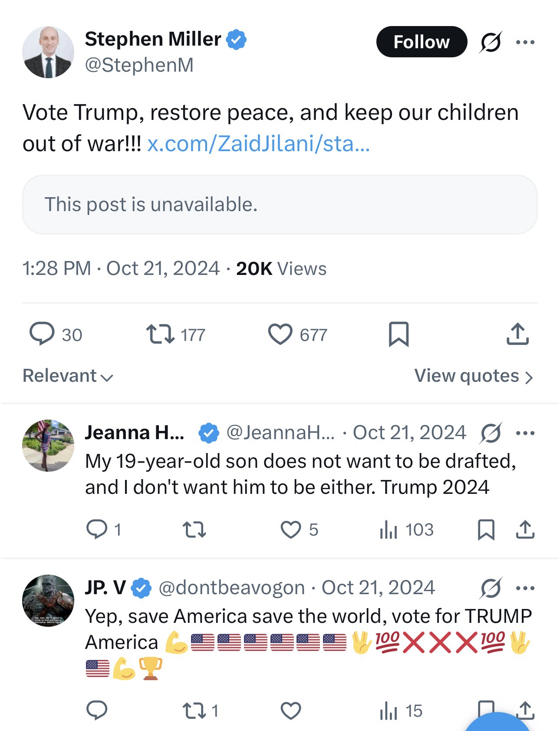Screen dimensions: 560x731
Task: Open Stephen Miller's profile picture
Action: [48, 52]
